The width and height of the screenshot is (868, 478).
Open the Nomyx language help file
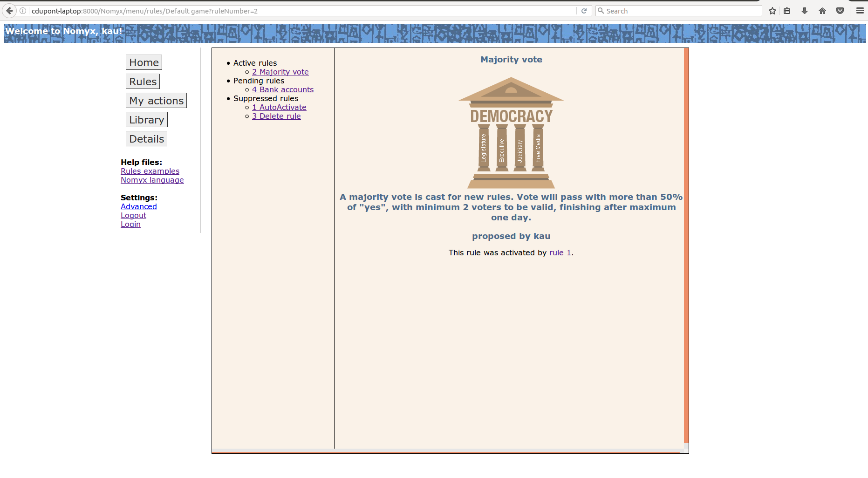(152, 180)
